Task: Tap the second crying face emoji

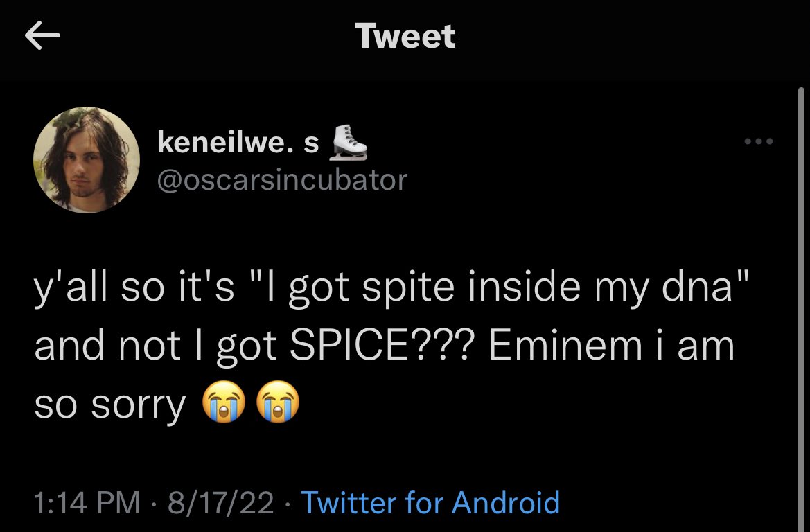Action: pos(279,402)
